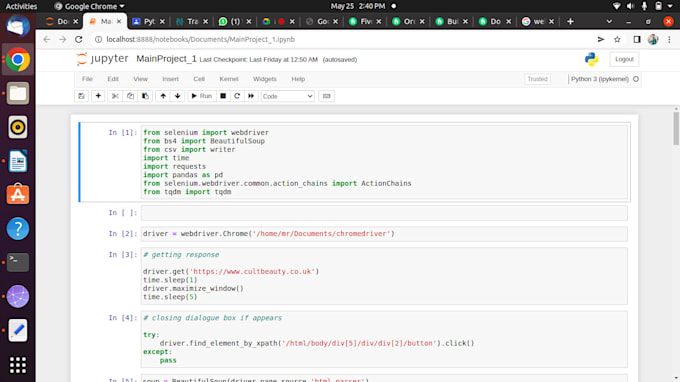This screenshot has height=382, width=680.
Task: Insert a cell below with the plus icon
Action: pos(98,96)
